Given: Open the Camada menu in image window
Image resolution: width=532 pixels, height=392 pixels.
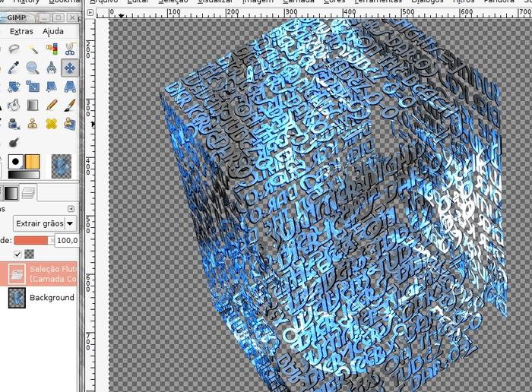Looking at the screenshot, I should point(298,2).
